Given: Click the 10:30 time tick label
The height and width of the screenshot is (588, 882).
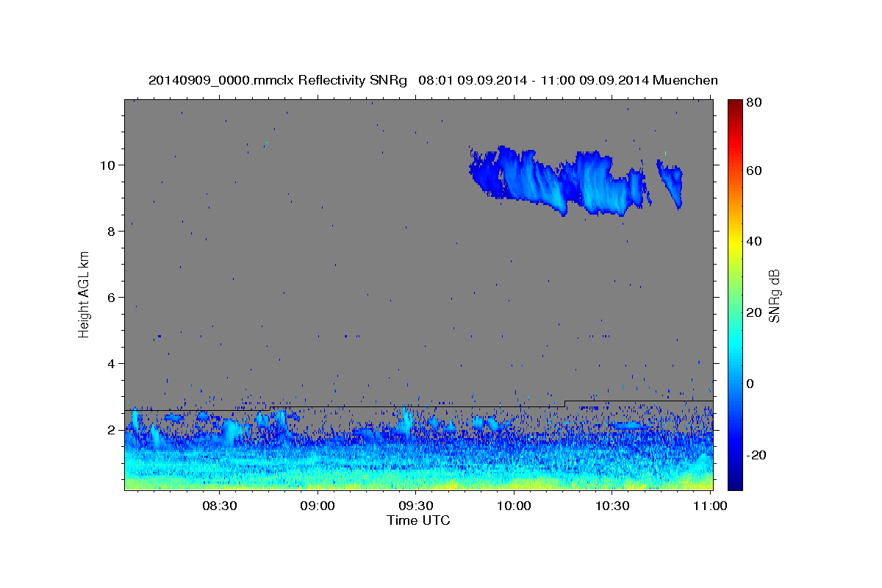Looking at the screenshot, I should point(612,506).
